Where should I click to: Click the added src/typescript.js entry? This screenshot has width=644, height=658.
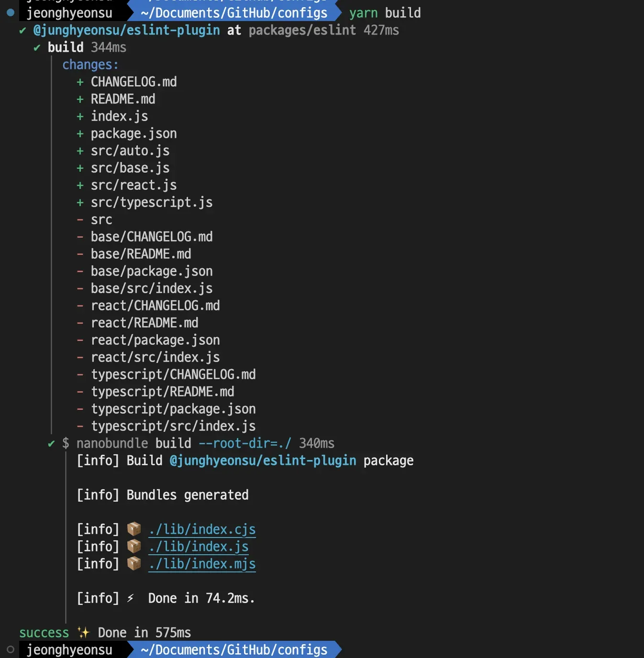152,202
